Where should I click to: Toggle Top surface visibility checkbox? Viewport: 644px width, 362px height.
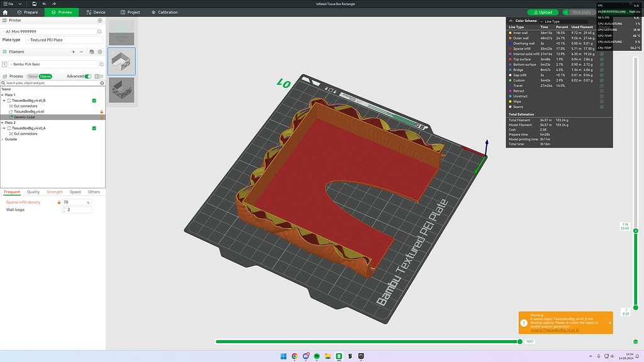(x=602, y=59)
